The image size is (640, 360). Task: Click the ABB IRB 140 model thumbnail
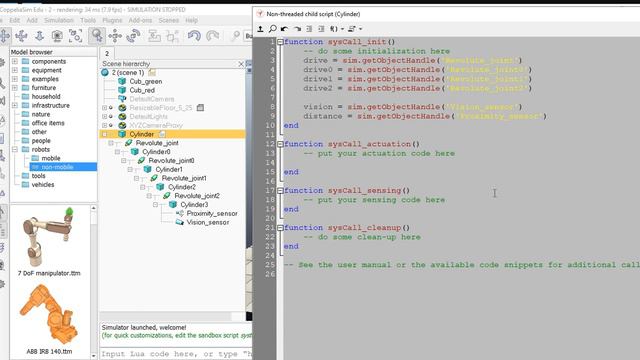(x=49, y=314)
